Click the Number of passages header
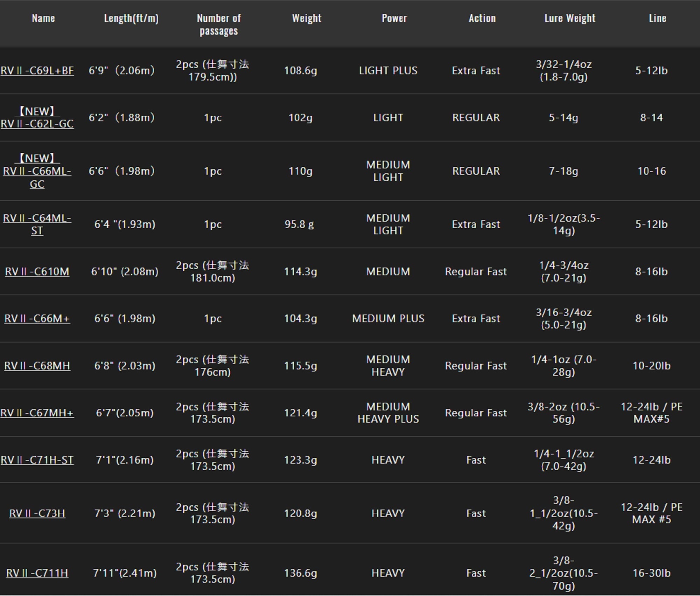The image size is (700, 596). pos(219,25)
